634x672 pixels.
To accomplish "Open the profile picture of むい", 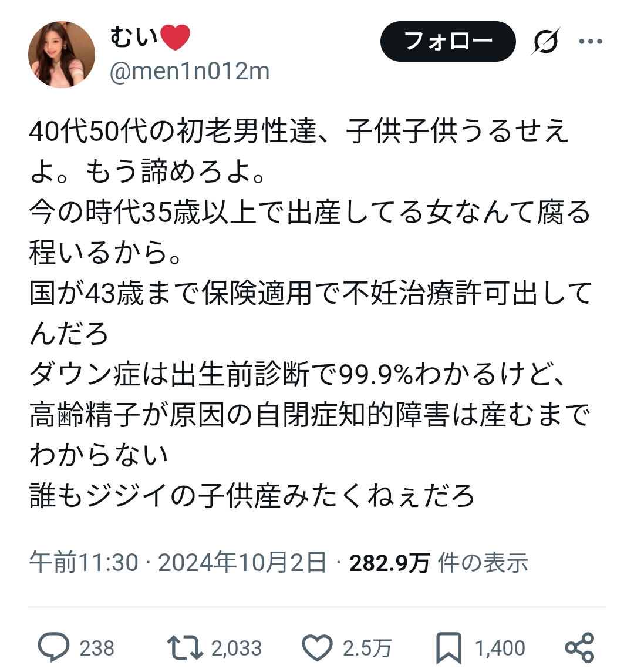I will click(61, 55).
